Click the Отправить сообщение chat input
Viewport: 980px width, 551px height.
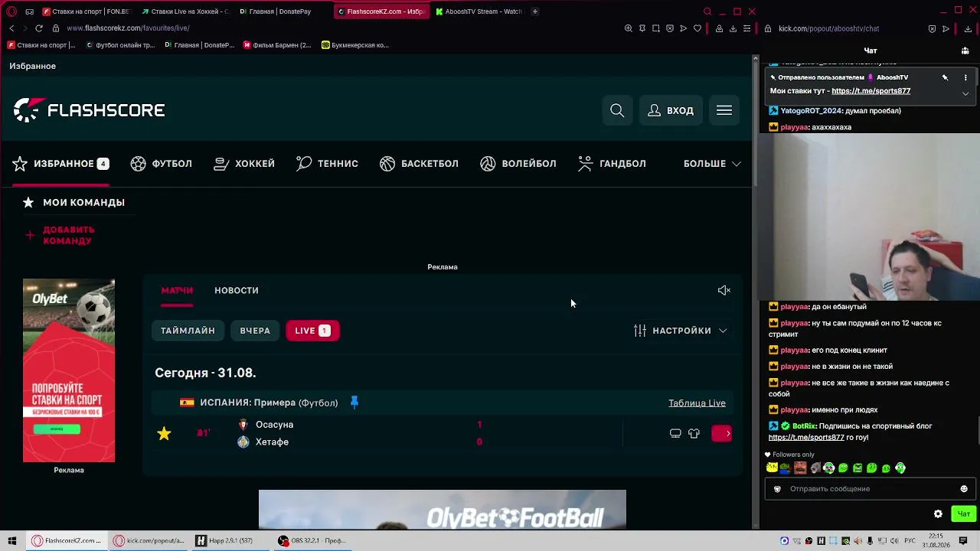coord(870,489)
